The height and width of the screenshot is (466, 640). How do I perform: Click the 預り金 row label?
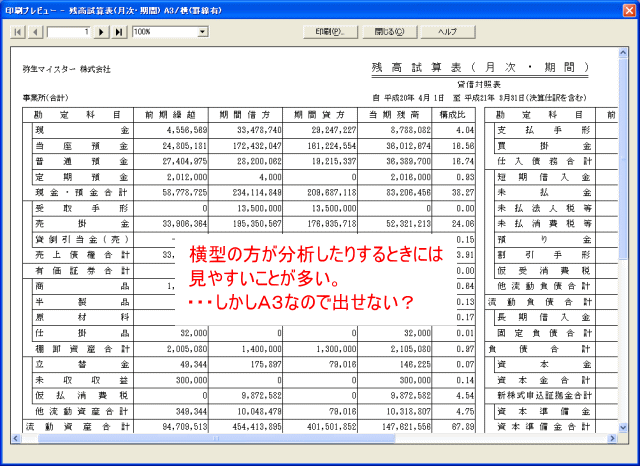pos(544,240)
